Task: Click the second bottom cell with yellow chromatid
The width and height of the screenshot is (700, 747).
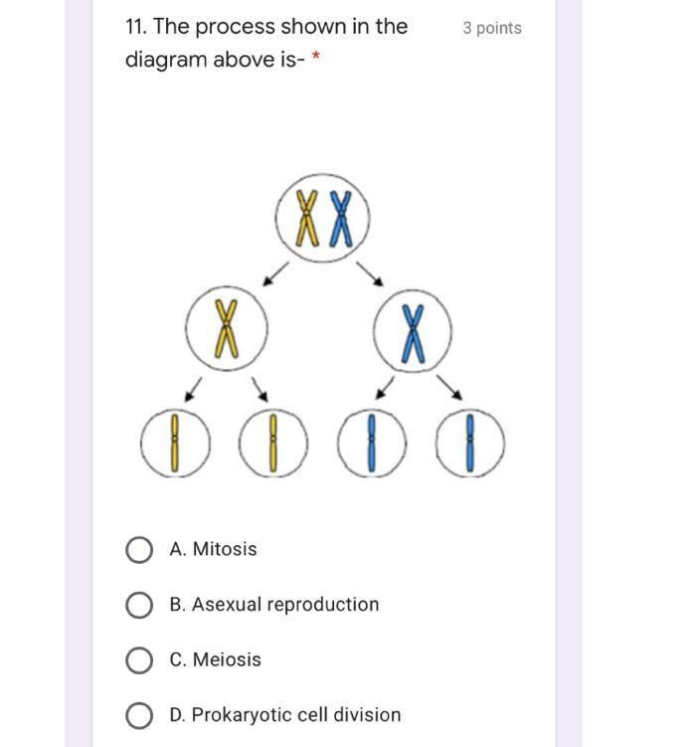Action: coord(274,443)
